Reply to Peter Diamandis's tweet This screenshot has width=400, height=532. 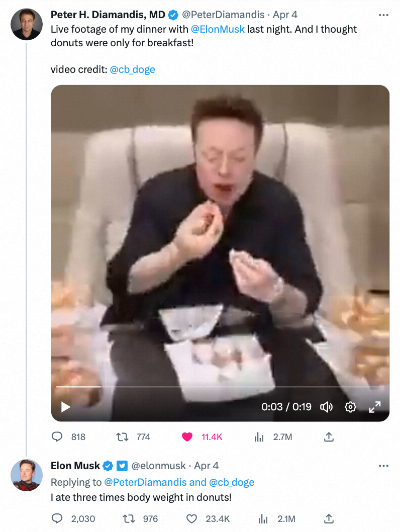[x=57, y=437]
